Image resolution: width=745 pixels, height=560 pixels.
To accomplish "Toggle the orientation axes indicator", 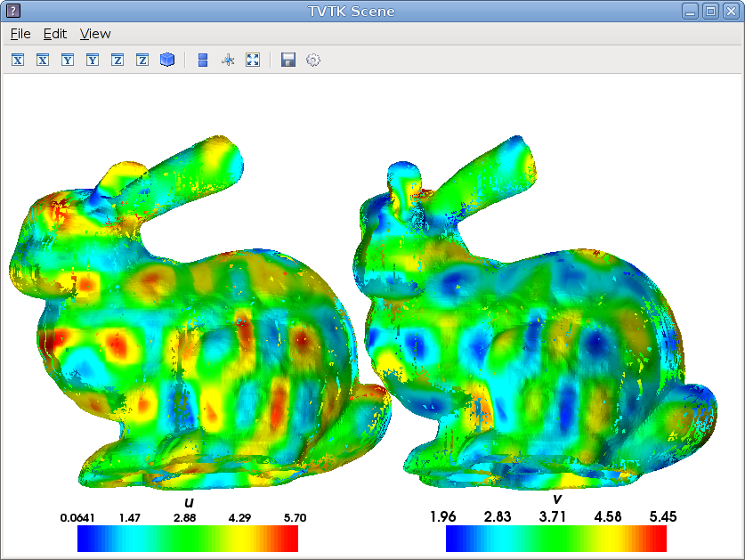I will 227,60.
